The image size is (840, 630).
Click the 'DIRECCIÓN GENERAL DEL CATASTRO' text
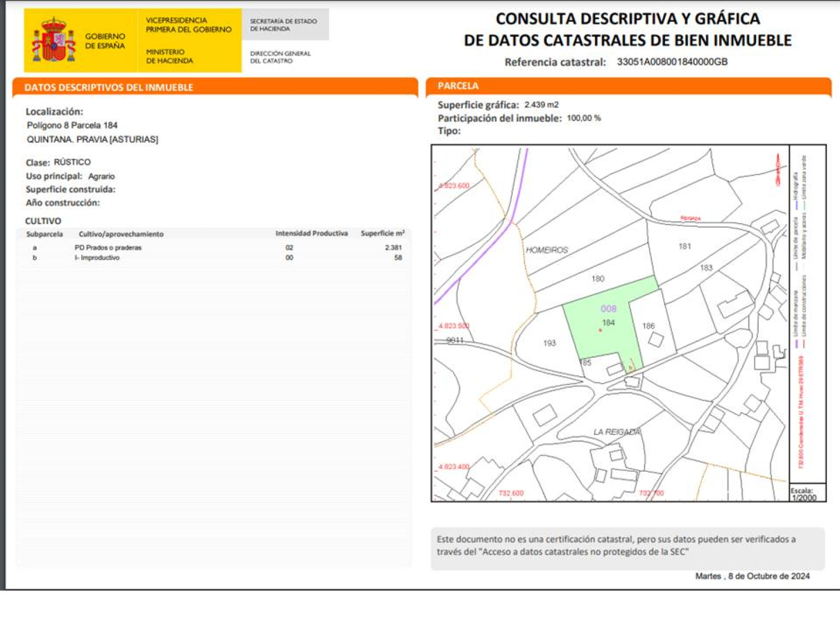[x=280, y=57]
